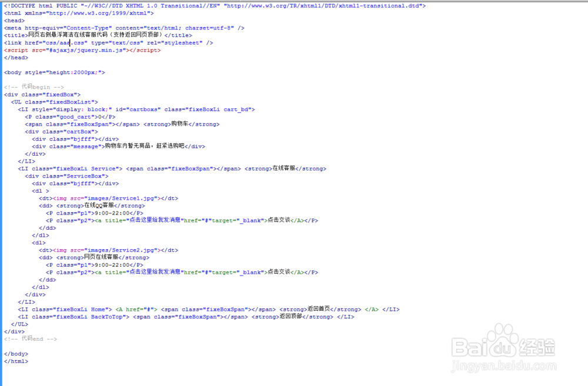Click the DOCTYPE declaration line

click(215, 6)
